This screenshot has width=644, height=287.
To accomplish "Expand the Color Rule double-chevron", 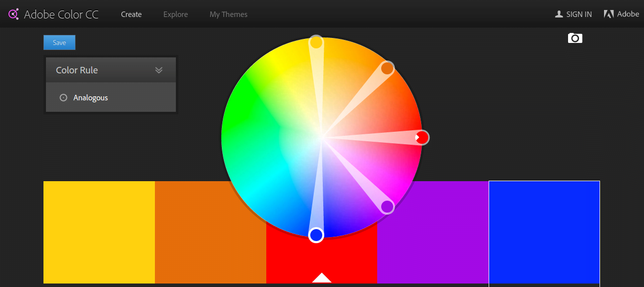I will 159,70.
